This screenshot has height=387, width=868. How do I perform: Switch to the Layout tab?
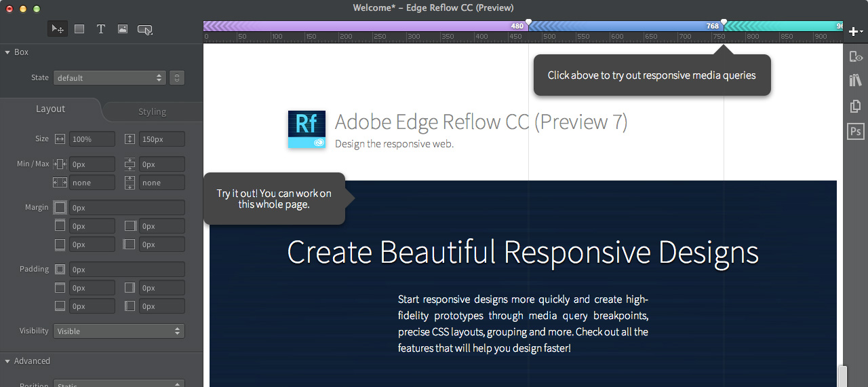50,109
